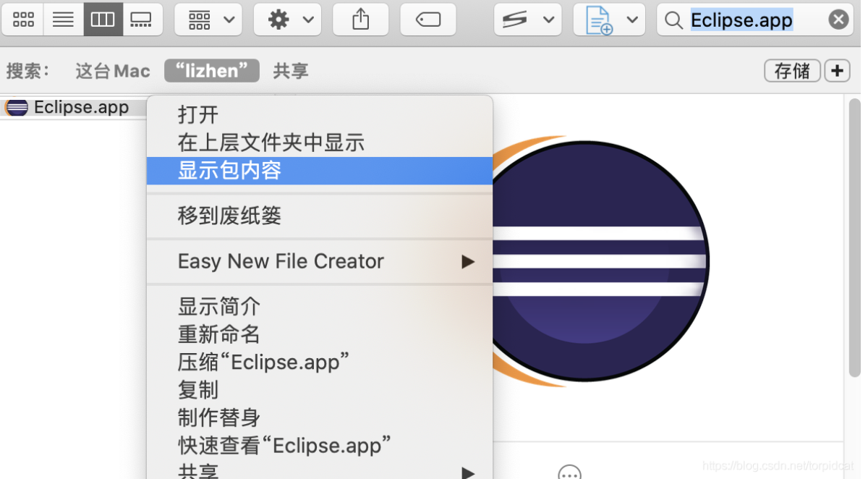
Task: Set search scope to 共享
Action: 291,71
